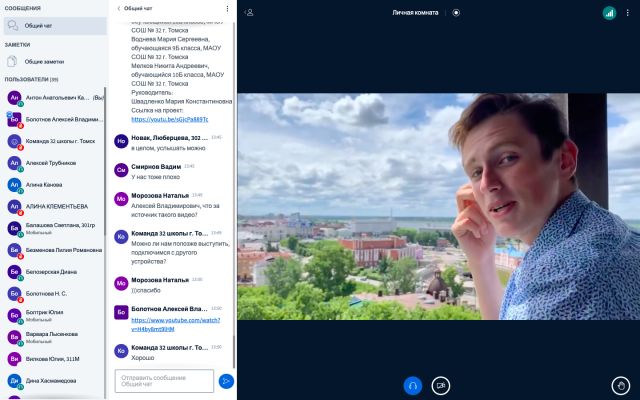Click АЛИНА КЛЕМЕНТЬЕВА avatar icon
Image resolution: width=640 pixels, height=400 pixels.
(x=14, y=207)
